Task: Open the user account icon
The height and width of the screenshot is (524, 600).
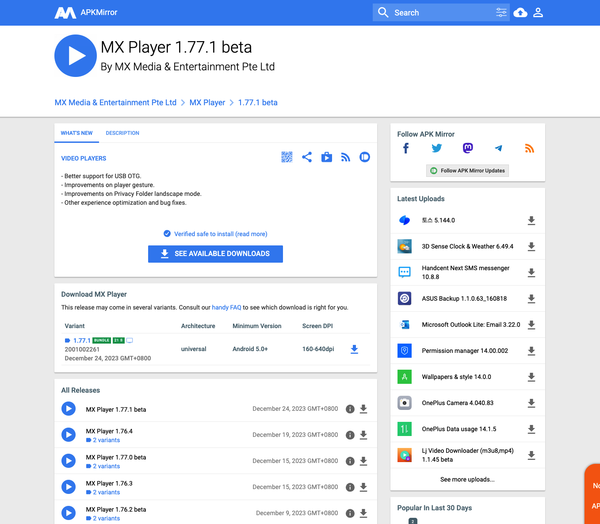Action: click(538, 13)
